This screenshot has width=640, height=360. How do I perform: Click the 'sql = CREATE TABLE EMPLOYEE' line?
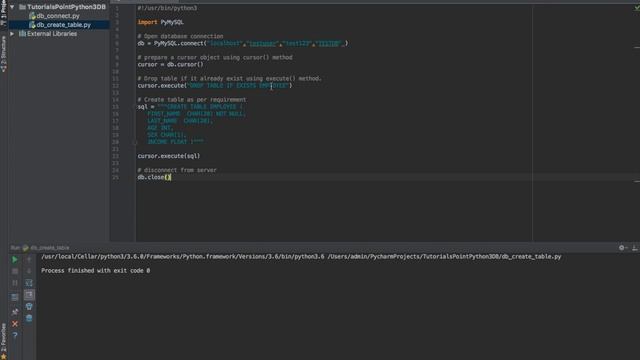click(x=190, y=107)
